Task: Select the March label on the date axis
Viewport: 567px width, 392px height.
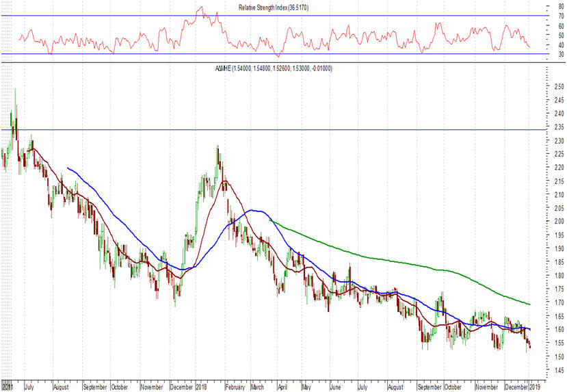Action: [258, 387]
